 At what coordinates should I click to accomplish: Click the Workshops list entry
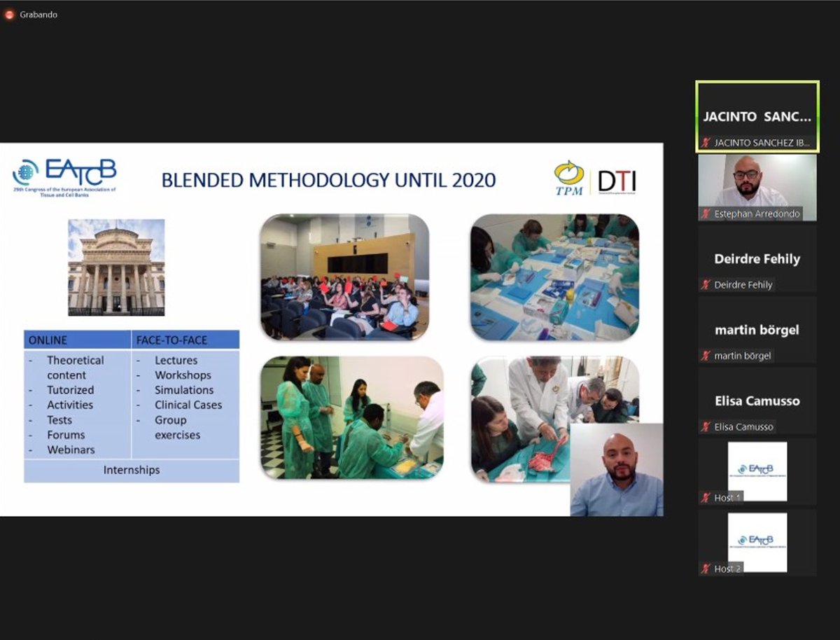[x=183, y=375]
